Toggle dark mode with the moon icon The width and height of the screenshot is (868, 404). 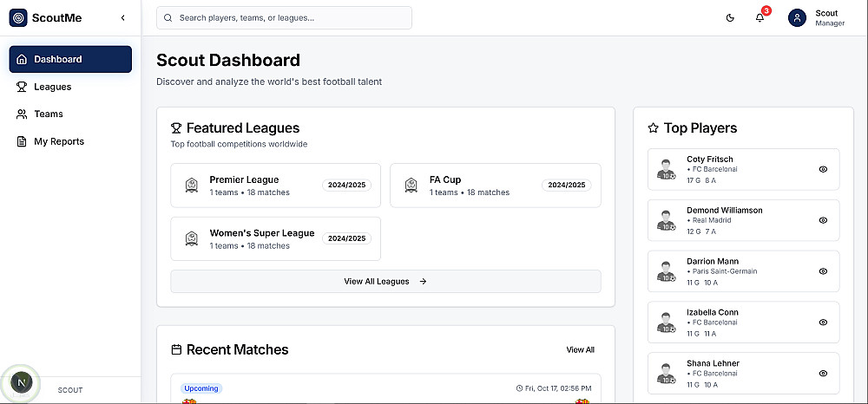tap(730, 17)
